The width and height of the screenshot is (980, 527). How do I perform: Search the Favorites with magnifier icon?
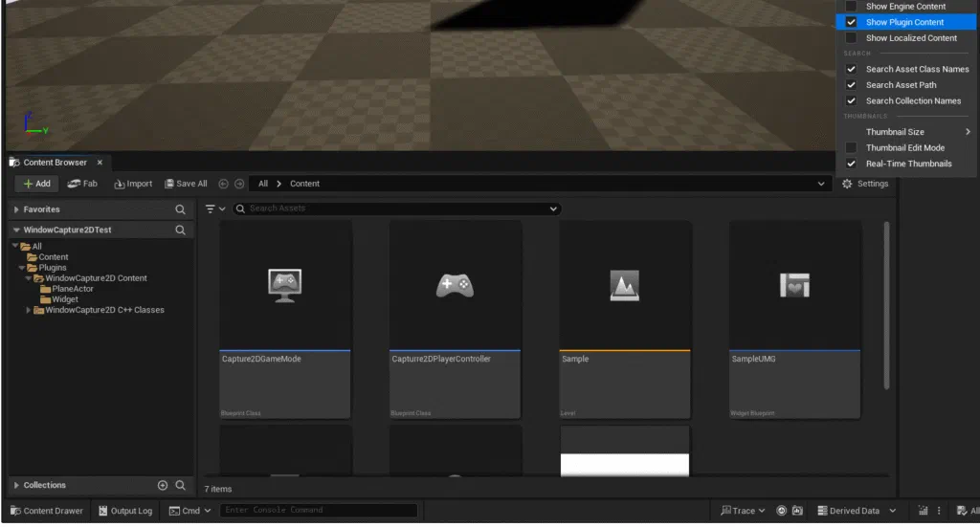click(x=180, y=209)
